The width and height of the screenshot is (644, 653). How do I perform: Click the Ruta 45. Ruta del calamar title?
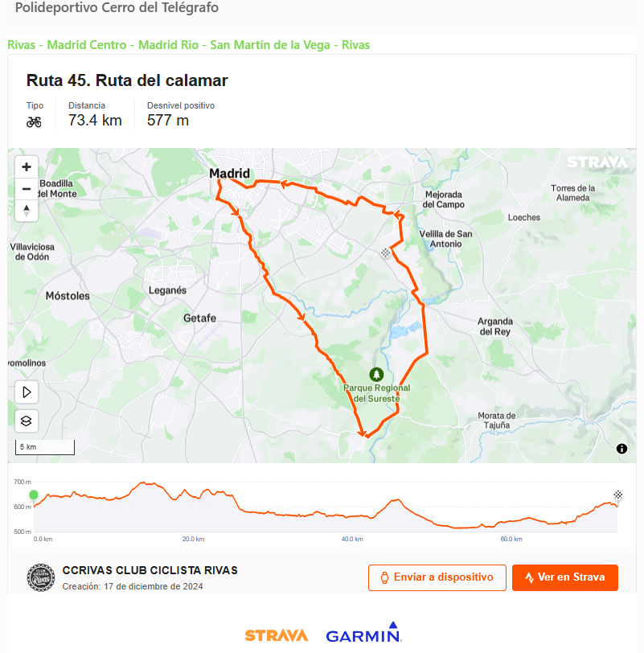click(127, 80)
